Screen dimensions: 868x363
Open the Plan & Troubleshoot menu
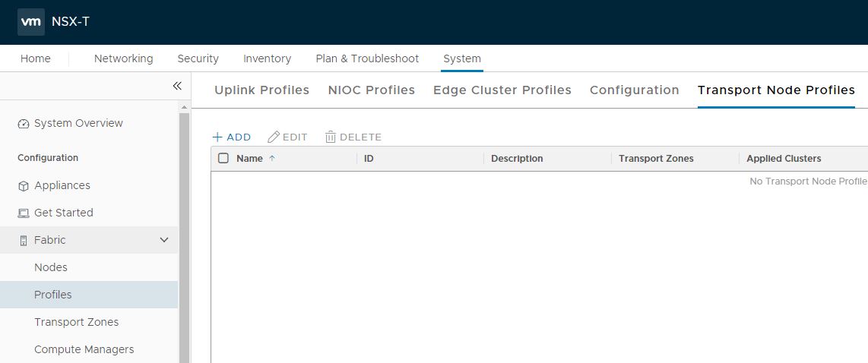[368, 58]
